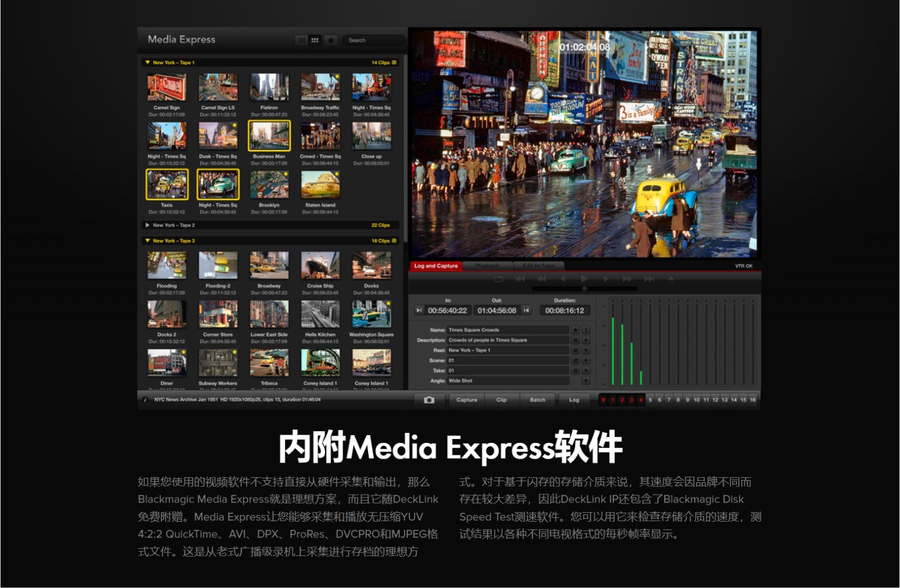Step one frame backward
Viewport: 900px width, 588px height.
[x=563, y=279]
